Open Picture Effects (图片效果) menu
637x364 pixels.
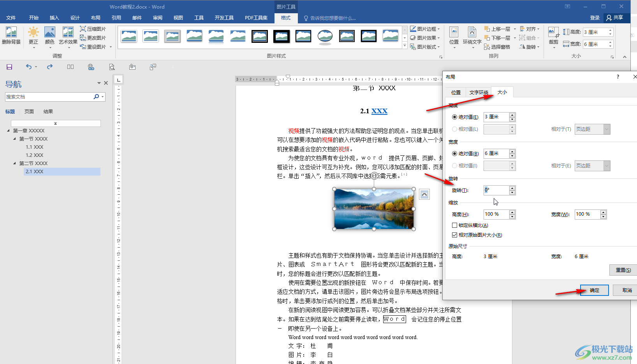425,38
